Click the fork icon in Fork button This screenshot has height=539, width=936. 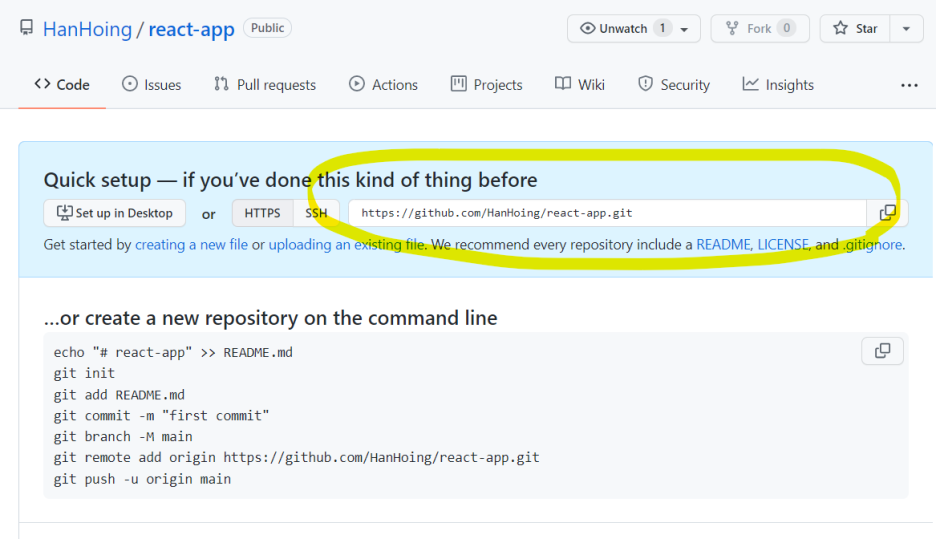(732, 28)
